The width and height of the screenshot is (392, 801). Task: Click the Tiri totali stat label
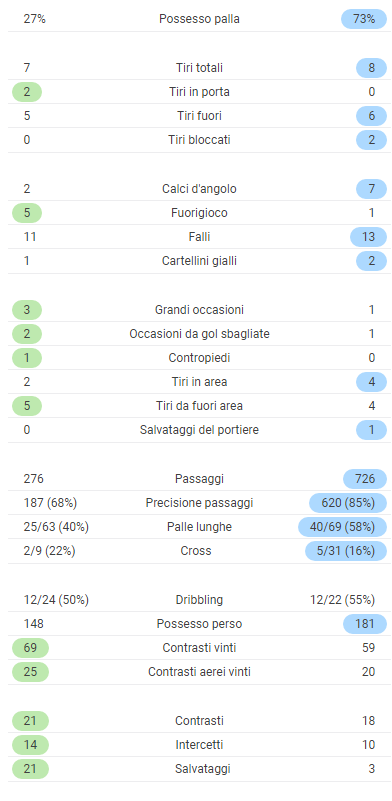[199, 68]
